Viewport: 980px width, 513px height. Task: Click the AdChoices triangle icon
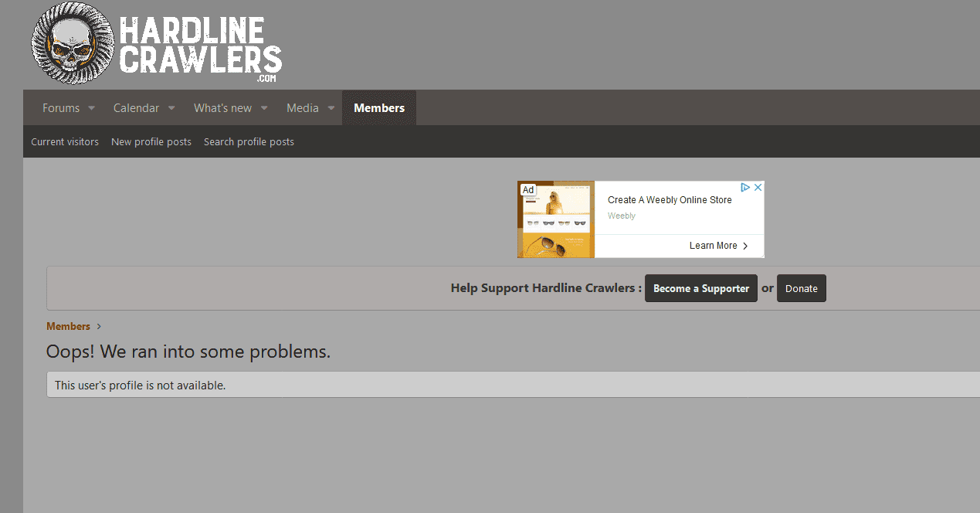point(745,188)
